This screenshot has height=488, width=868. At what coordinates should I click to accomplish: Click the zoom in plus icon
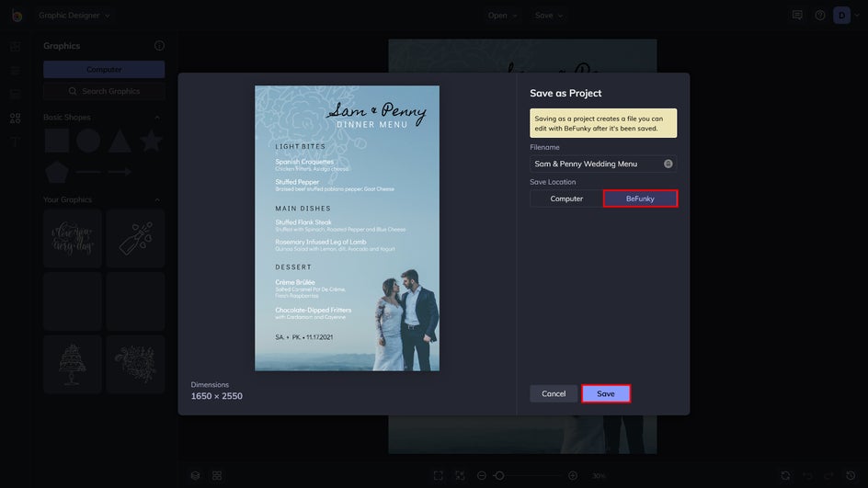[573, 475]
